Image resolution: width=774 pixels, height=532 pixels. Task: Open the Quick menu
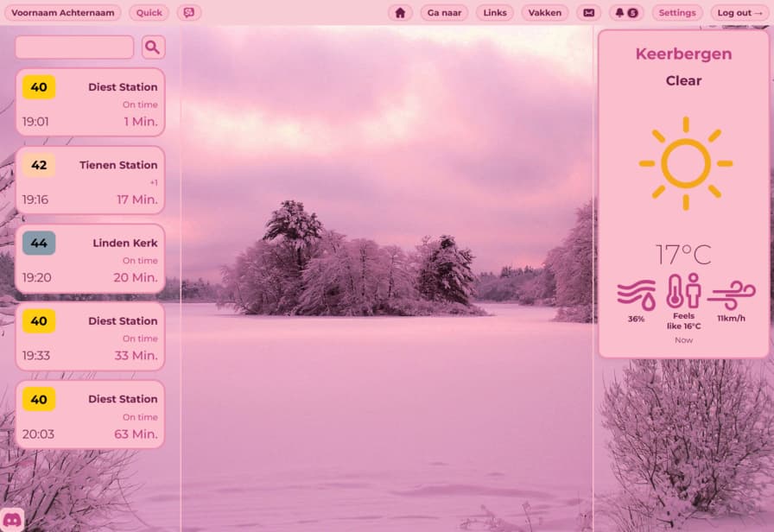click(x=149, y=13)
